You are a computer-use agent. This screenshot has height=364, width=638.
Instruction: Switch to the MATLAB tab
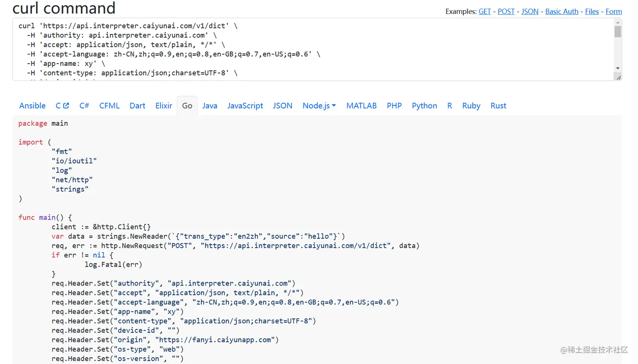361,105
